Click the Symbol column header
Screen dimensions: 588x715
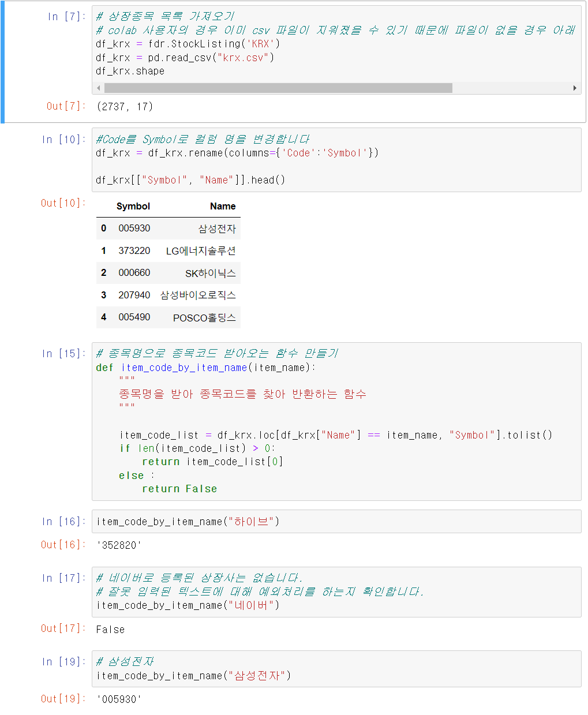(133, 207)
